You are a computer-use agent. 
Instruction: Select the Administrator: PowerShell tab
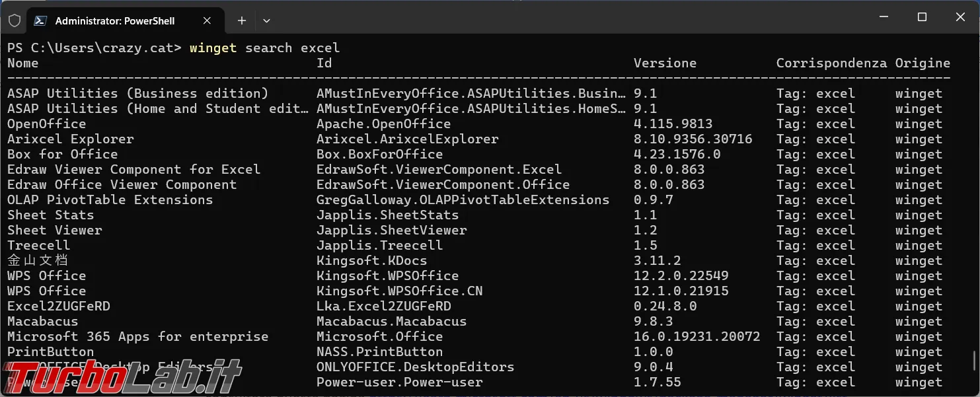[x=126, y=20]
